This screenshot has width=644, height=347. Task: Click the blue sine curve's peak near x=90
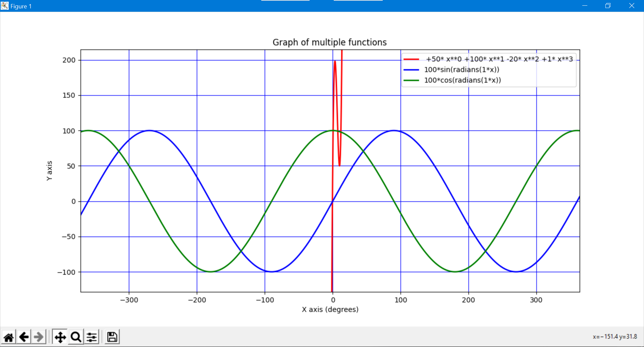(x=394, y=131)
